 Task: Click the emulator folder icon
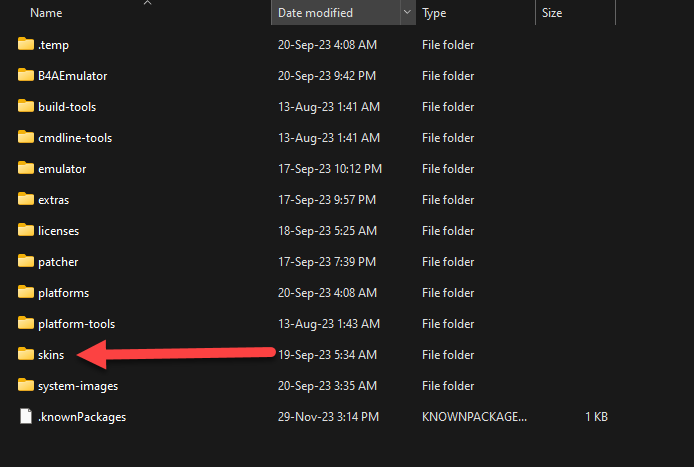coord(26,168)
